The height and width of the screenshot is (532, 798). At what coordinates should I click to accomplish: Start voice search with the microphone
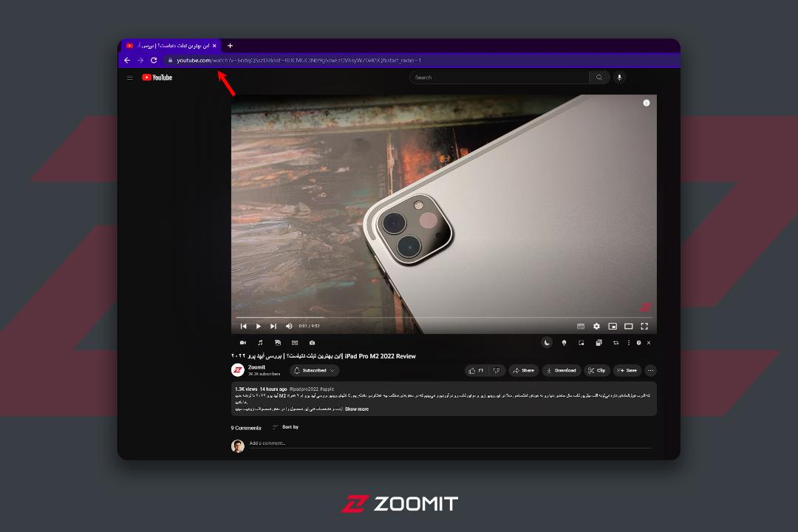(619, 78)
